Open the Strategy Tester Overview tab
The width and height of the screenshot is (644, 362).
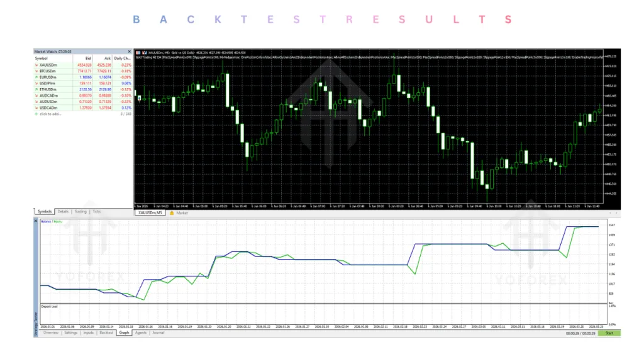(51, 333)
